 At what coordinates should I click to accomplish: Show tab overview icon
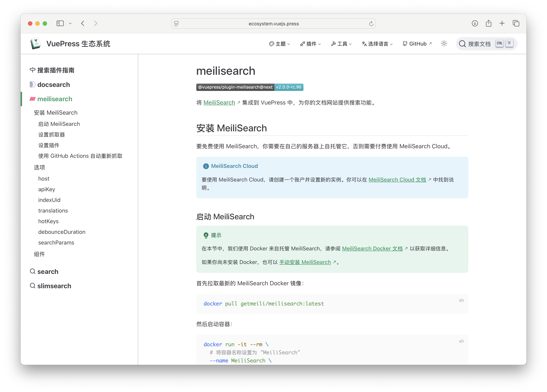(516, 23)
